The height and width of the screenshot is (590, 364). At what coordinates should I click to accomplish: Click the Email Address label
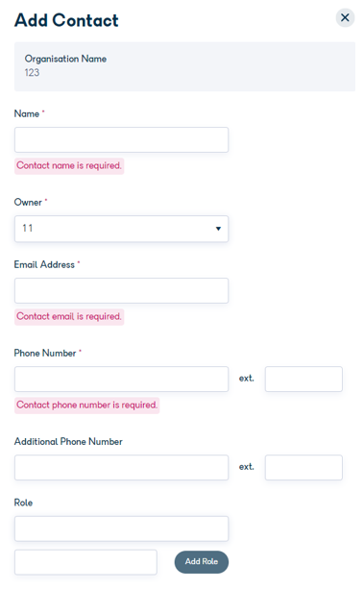(44, 265)
